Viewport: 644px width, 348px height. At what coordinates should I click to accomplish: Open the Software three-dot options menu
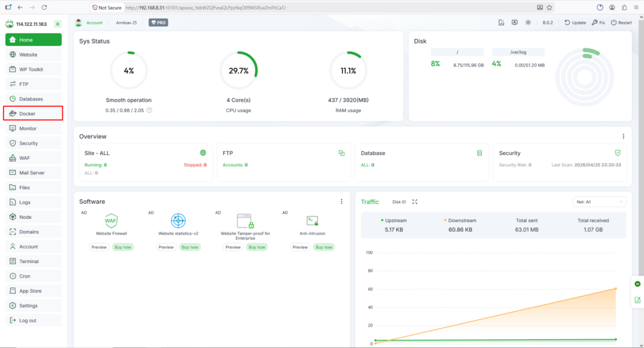[341, 201]
